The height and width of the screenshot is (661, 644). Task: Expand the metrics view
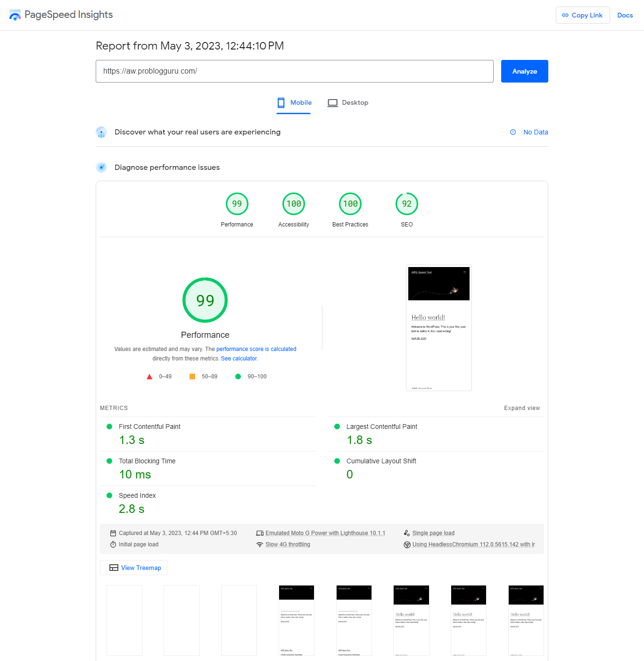coord(521,408)
